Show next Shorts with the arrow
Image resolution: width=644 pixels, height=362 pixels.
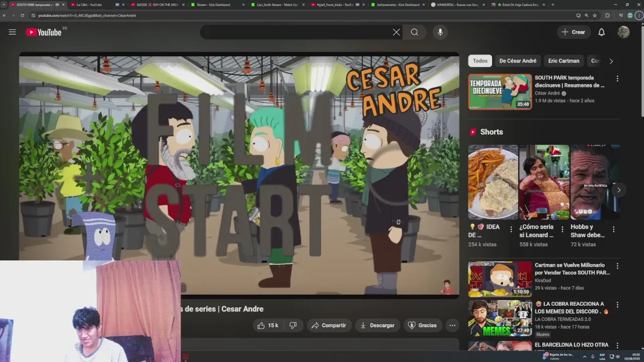pos(619,190)
